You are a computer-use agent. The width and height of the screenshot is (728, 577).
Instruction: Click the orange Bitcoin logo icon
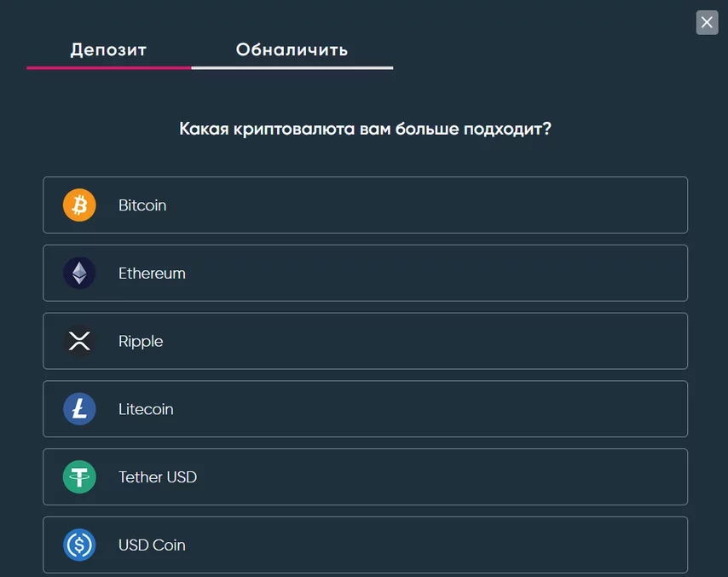coord(79,205)
